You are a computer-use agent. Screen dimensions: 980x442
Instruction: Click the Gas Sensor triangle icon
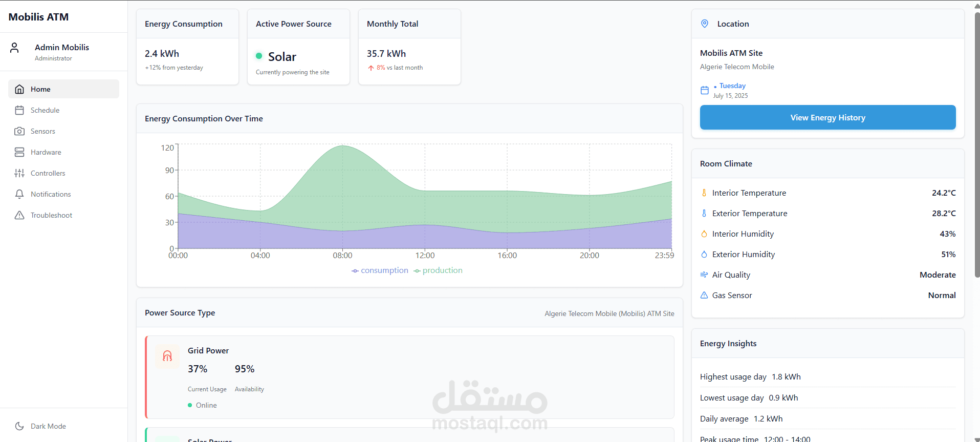(x=704, y=295)
